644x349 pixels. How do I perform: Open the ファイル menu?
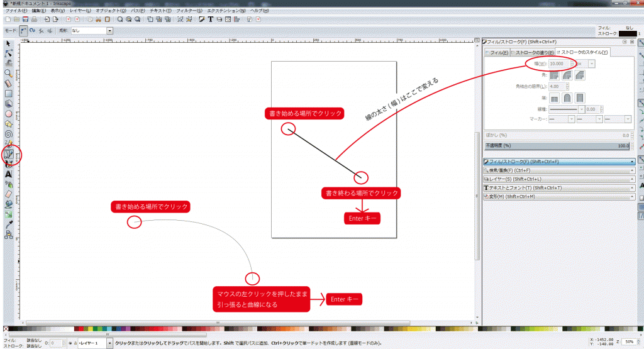16,11
